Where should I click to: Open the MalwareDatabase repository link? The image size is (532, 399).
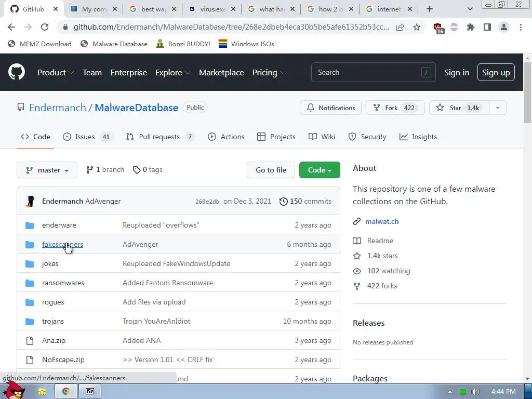point(137,108)
